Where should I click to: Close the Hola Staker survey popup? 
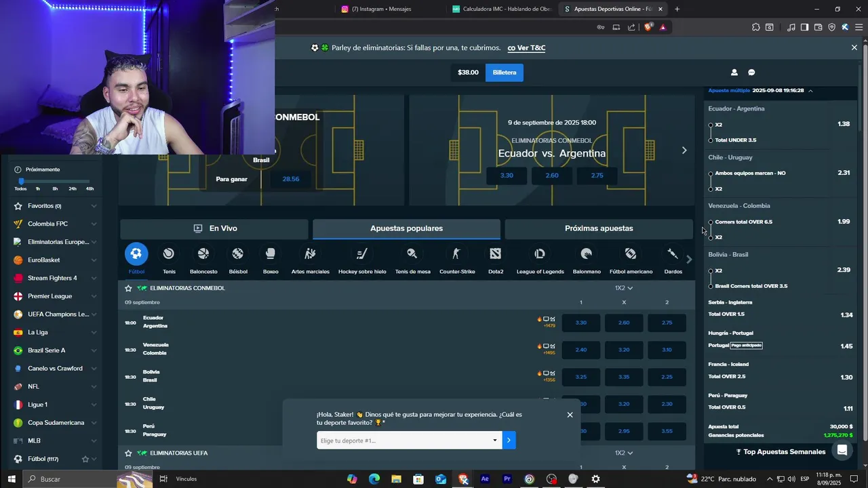[570, 415]
